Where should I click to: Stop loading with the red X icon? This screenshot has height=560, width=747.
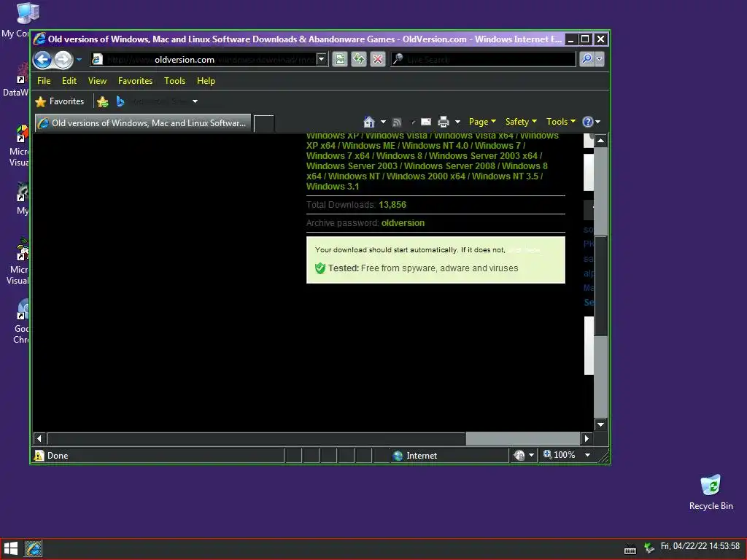[x=378, y=59]
